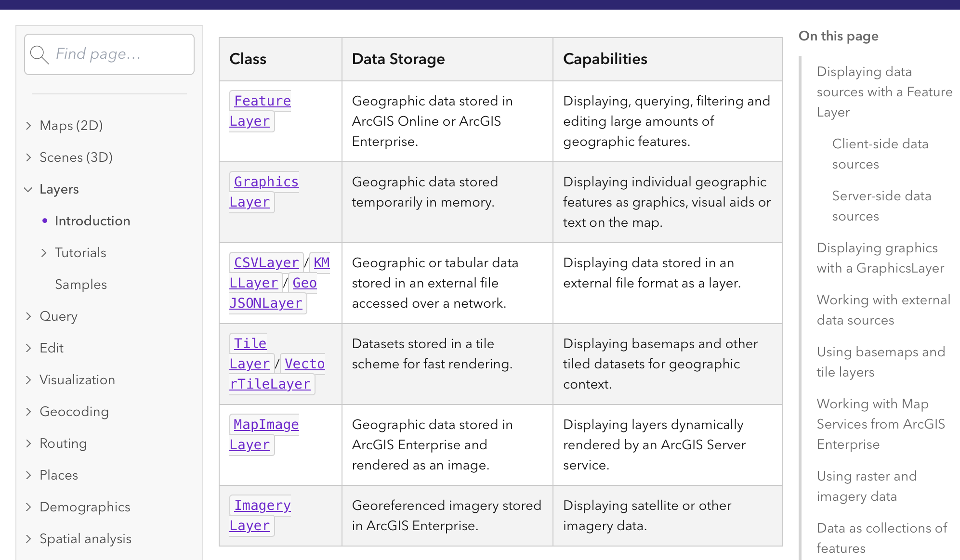Expand the Spatial analysis section
960x560 pixels.
click(28, 539)
